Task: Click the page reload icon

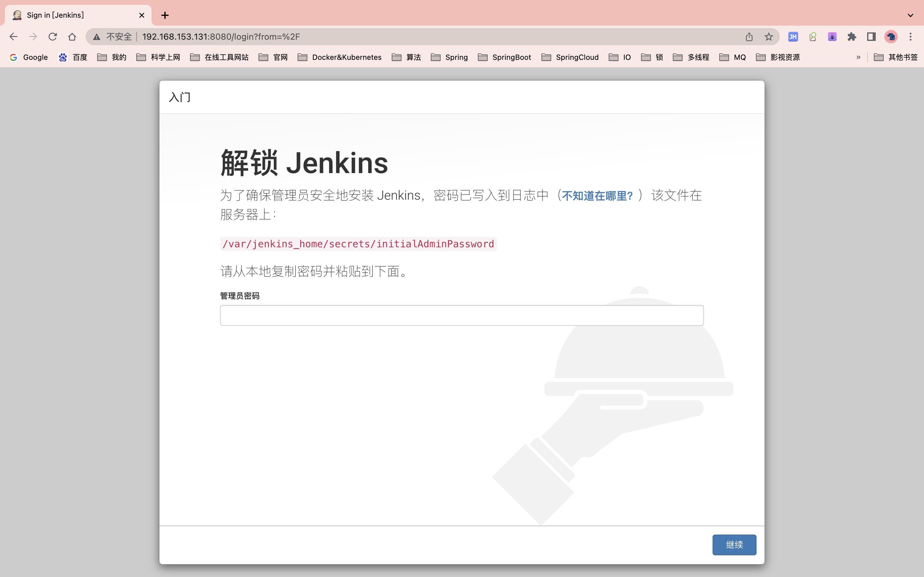Action: click(53, 37)
